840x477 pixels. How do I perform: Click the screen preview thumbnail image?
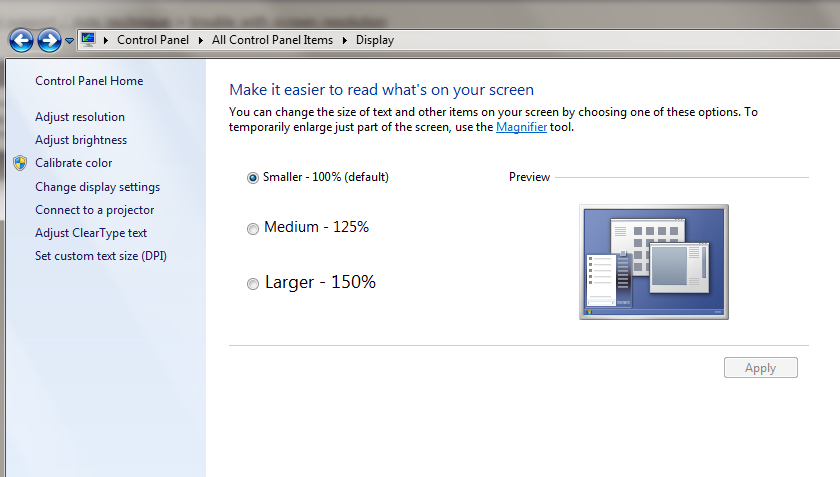click(x=653, y=262)
